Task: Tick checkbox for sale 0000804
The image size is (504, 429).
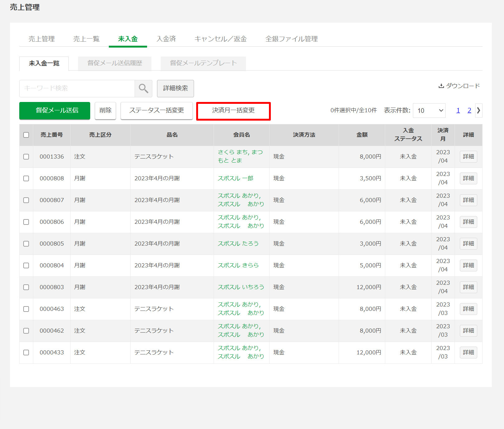Action: pos(26,265)
